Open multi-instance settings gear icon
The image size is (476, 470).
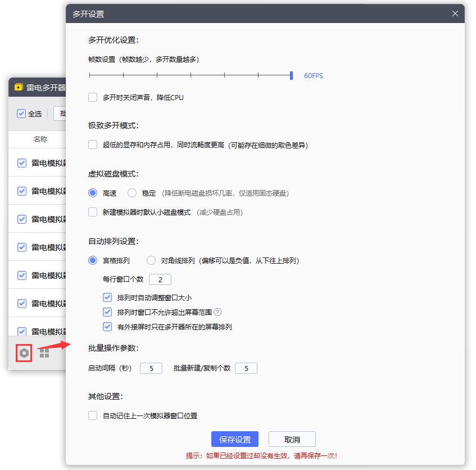tap(24, 353)
